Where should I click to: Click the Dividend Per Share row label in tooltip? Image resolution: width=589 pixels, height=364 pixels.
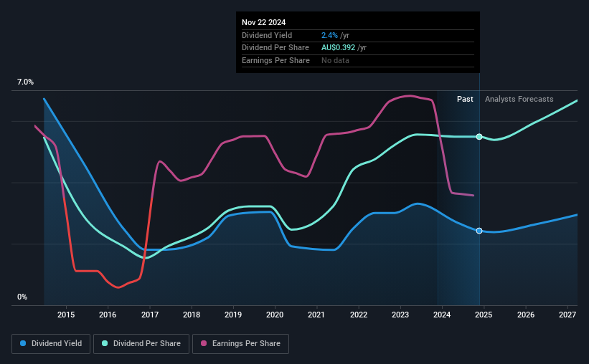[x=275, y=48]
